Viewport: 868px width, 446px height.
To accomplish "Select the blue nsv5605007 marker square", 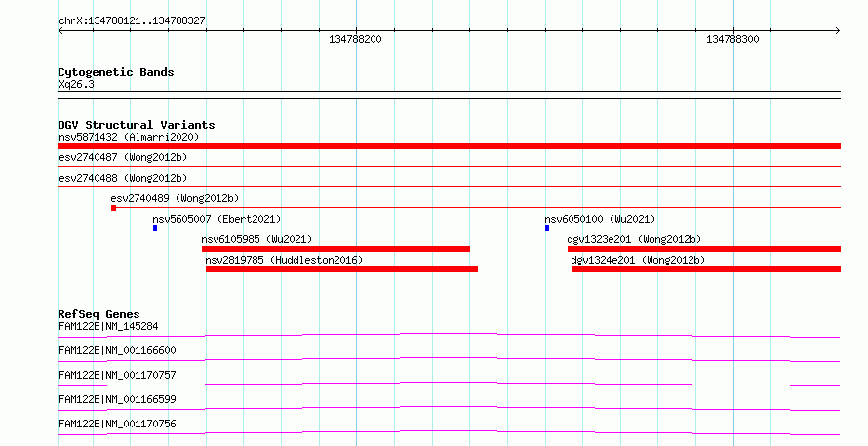I will click(155, 228).
